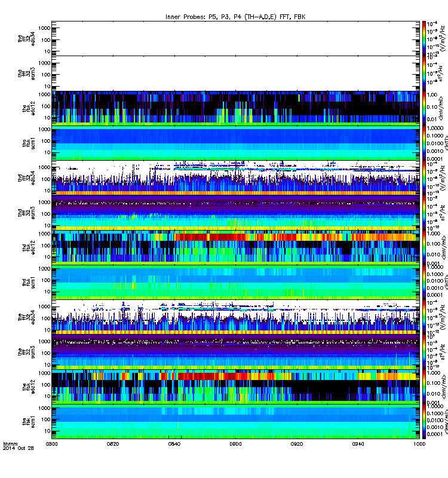
Task: Select the tha fff_32 edc34 panel label
Action: tap(26, 39)
